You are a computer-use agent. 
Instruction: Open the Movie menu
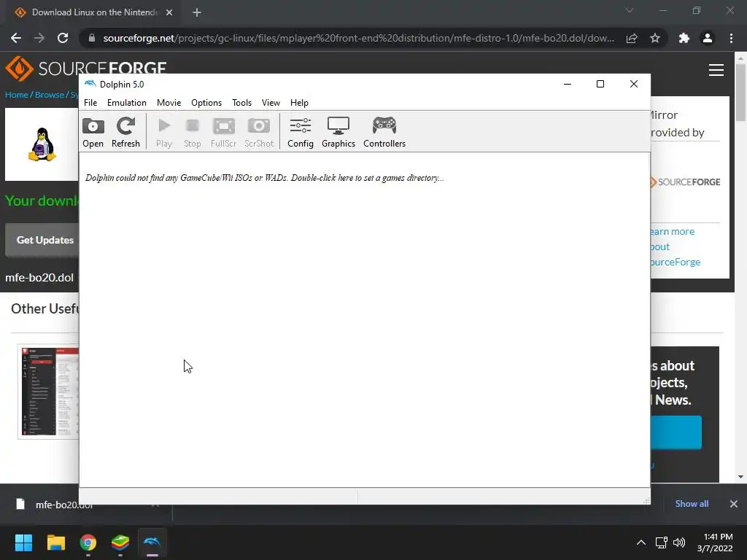point(169,102)
